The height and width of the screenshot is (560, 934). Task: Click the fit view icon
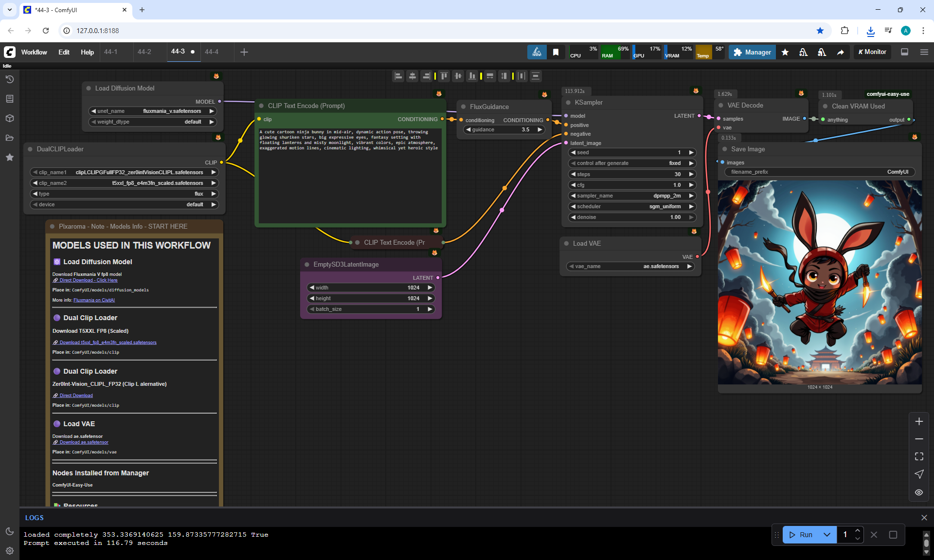tap(919, 456)
